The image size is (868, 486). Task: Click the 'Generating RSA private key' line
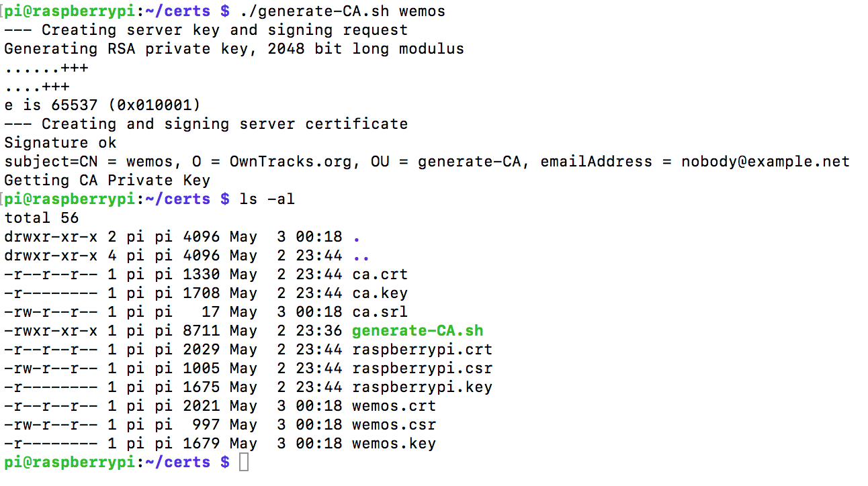tap(234, 49)
